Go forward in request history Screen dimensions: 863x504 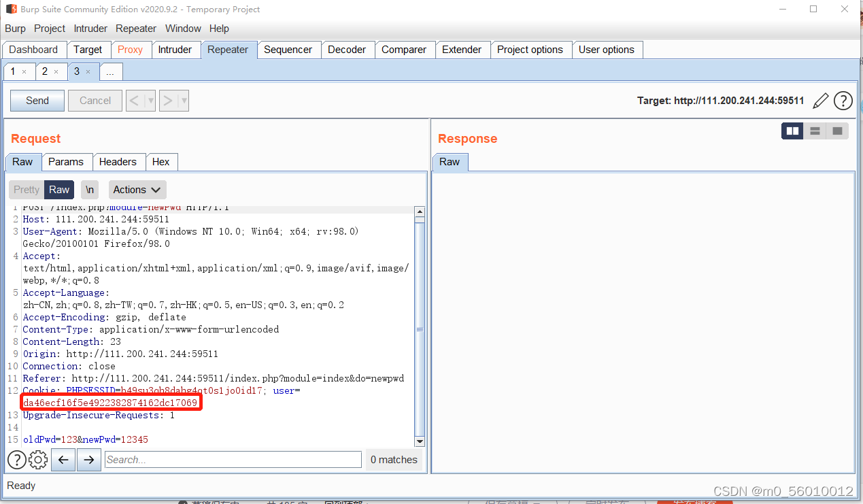168,101
